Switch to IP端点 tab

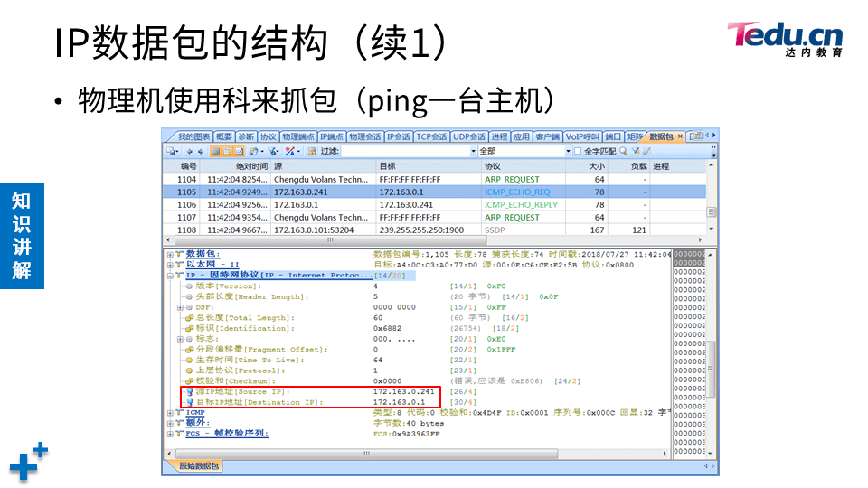(x=332, y=136)
